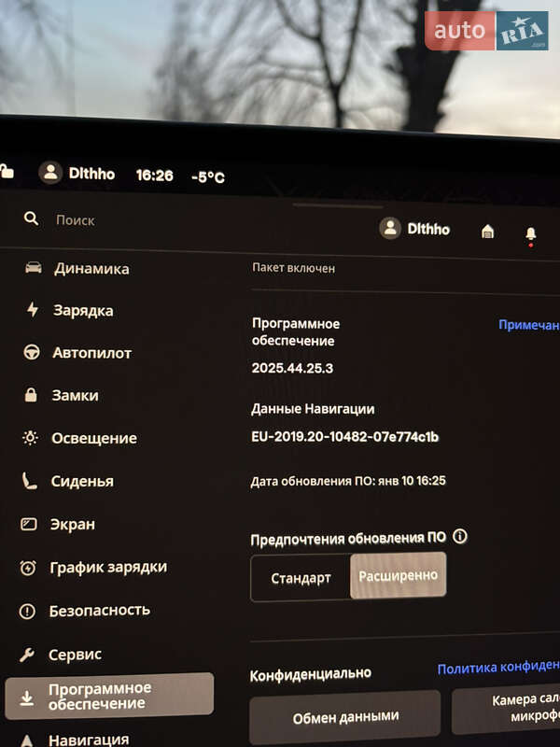Open the Политика конфиденциальности link
This screenshot has height=747, width=560.
point(497,669)
